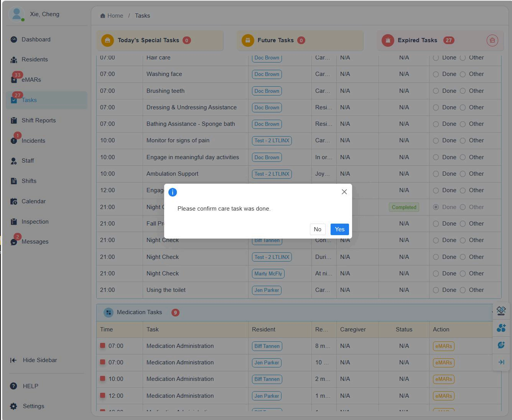This screenshot has width=512, height=420.
Task: Mark Washing face task as Done
Action: click(x=436, y=74)
